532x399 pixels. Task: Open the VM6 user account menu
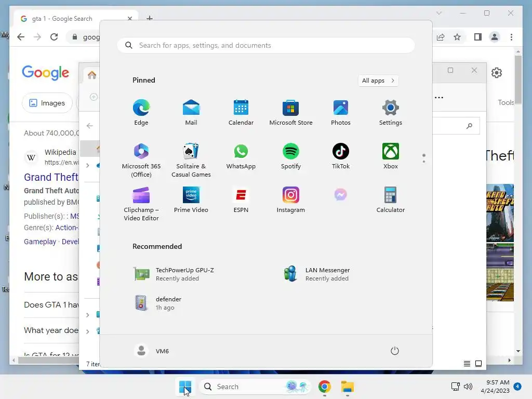(151, 351)
